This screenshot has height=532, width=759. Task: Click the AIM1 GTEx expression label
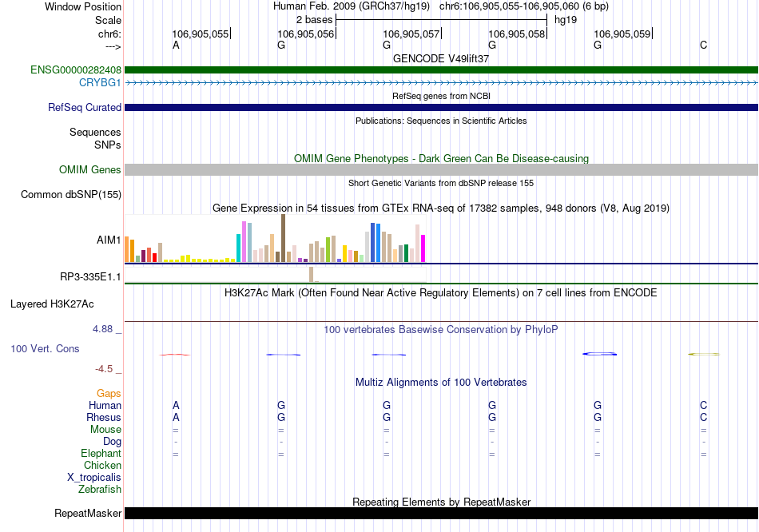(x=109, y=240)
